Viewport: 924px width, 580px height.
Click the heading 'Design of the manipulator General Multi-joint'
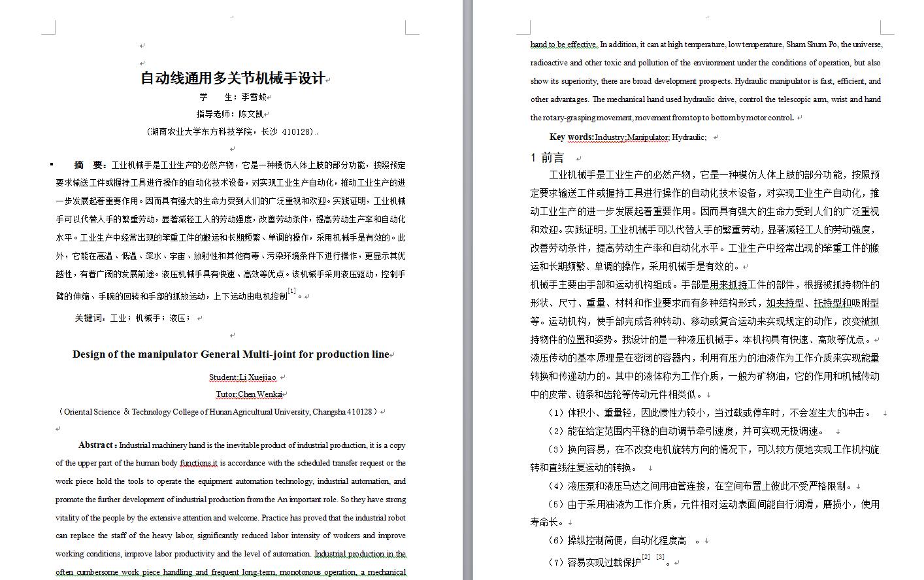[231, 354]
